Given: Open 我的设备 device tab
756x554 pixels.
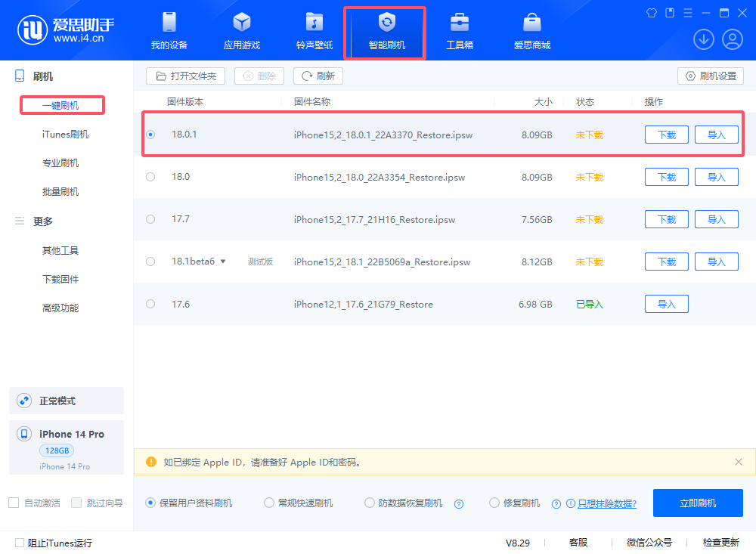Looking at the screenshot, I should coord(169,31).
